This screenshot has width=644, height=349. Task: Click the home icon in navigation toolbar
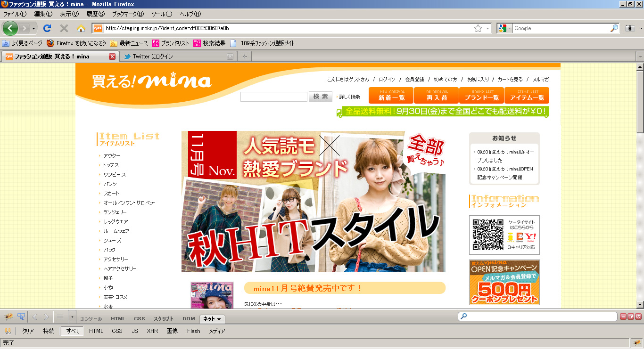(x=81, y=28)
